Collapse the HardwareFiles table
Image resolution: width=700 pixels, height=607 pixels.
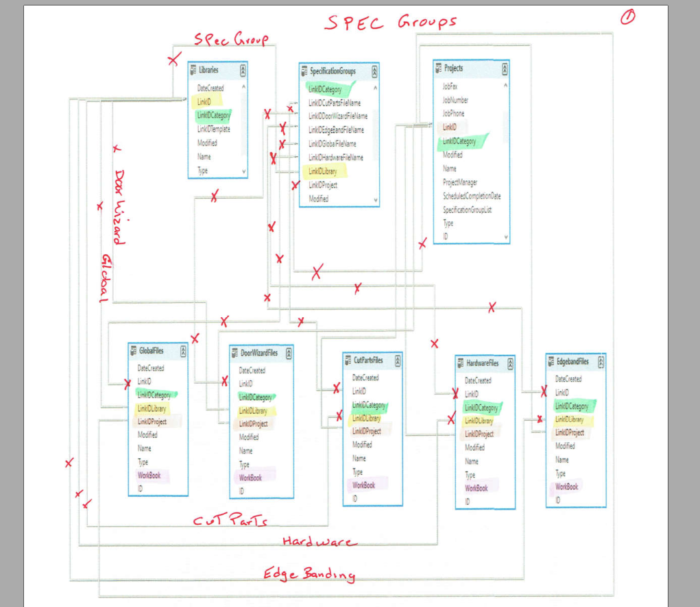pyautogui.click(x=510, y=364)
